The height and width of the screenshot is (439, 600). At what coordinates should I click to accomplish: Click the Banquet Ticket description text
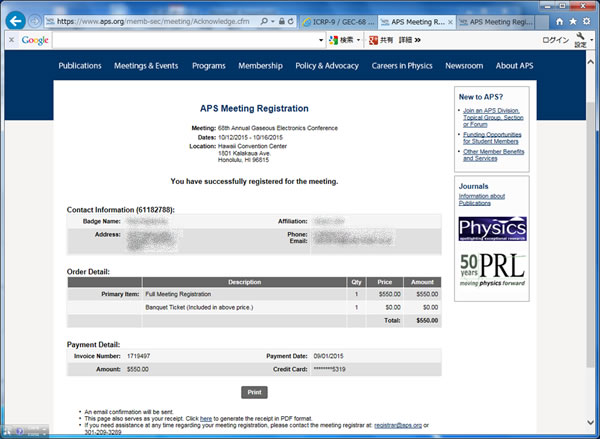tap(199, 307)
